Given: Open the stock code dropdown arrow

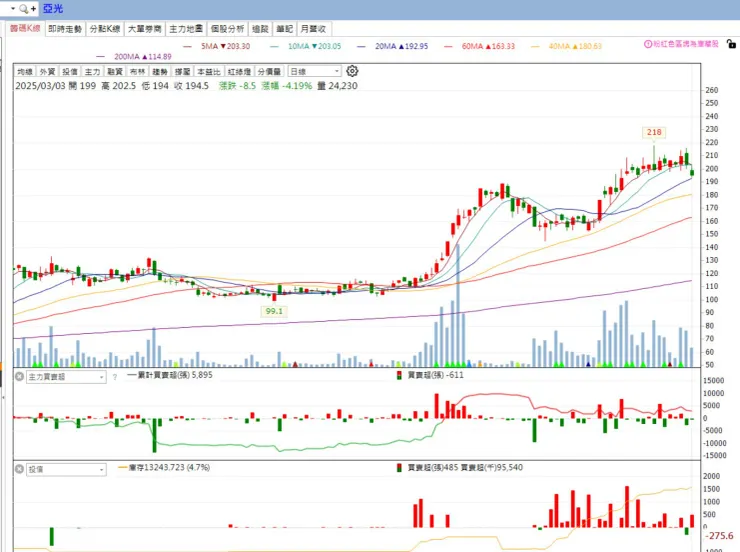Looking at the screenshot, I should (x=13, y=8).
